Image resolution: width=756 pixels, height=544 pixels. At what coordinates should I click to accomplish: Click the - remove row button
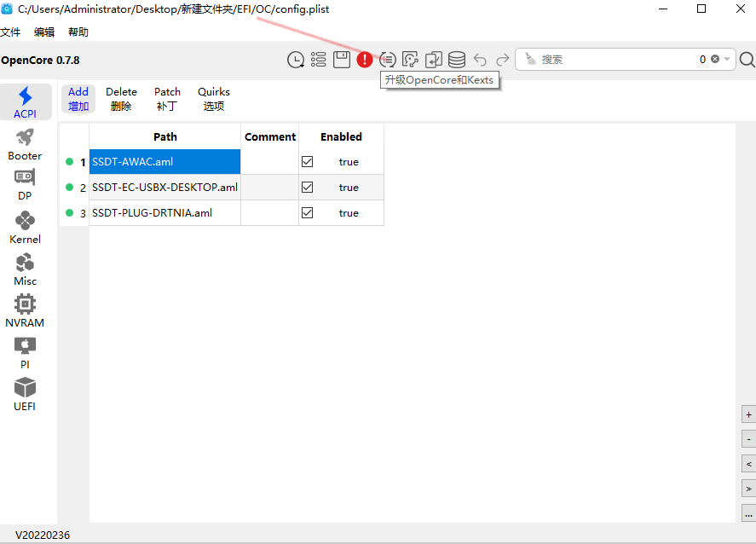point(748,439)
